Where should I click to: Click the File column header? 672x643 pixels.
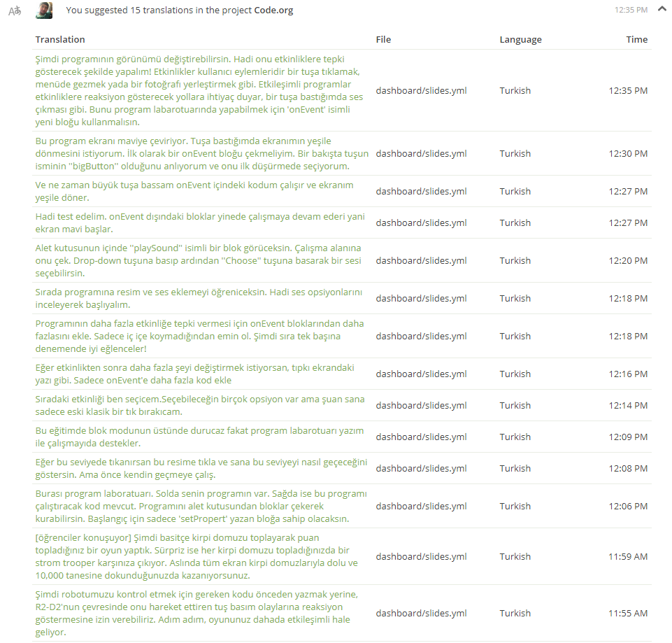tap(383, 39)
